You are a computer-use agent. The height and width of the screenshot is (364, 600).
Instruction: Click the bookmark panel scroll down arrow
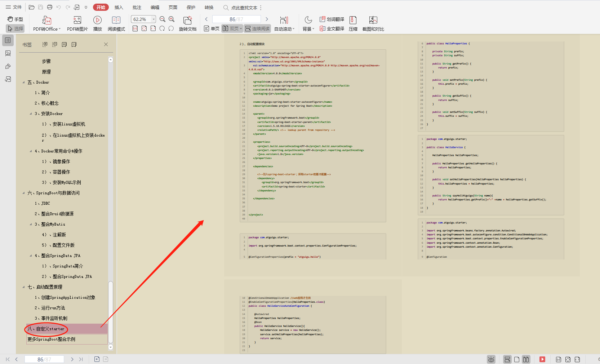(x=111, y=347)
